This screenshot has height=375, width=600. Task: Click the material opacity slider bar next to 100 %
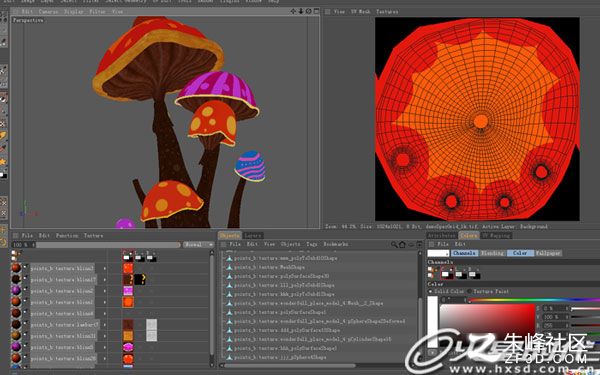(x=108, y=245)
